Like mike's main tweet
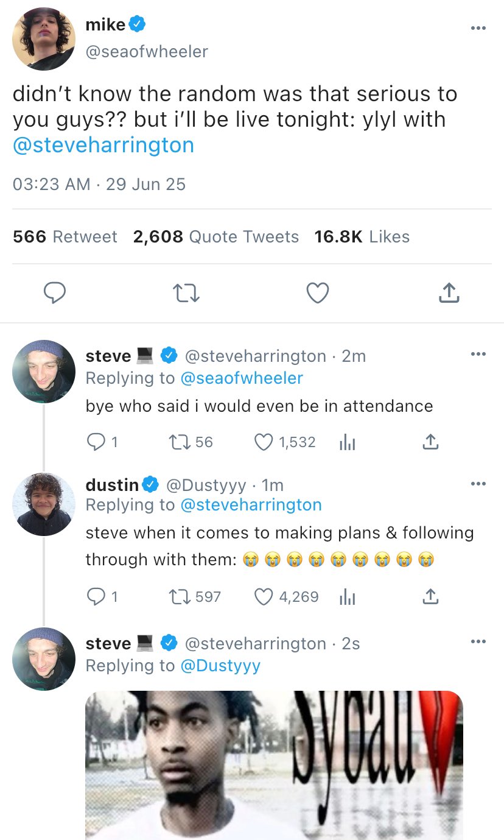 click(317, 294)
